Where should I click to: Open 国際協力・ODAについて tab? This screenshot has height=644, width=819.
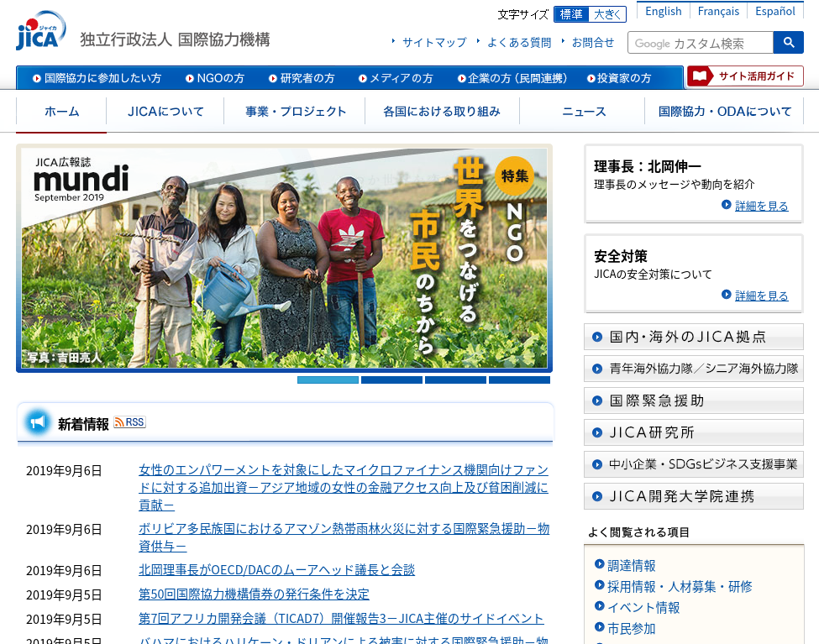coord(724,111)
